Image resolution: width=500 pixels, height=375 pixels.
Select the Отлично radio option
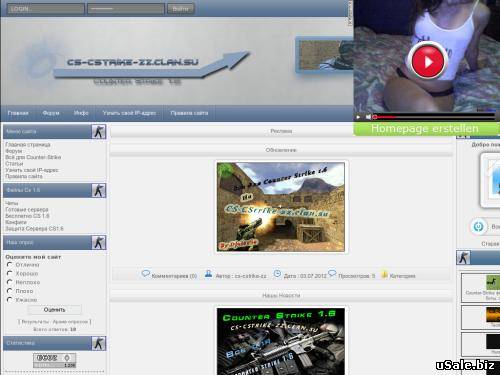pyautogui.click(x=10, y=264)
